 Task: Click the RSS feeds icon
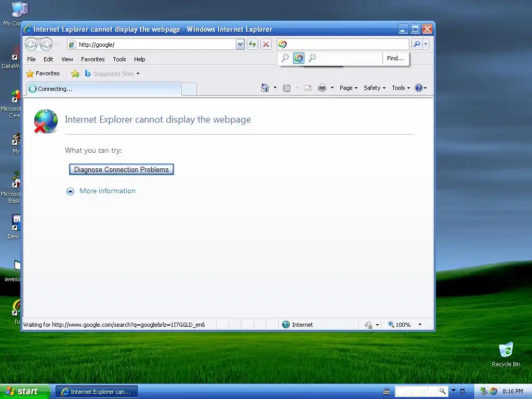[287, 88]
